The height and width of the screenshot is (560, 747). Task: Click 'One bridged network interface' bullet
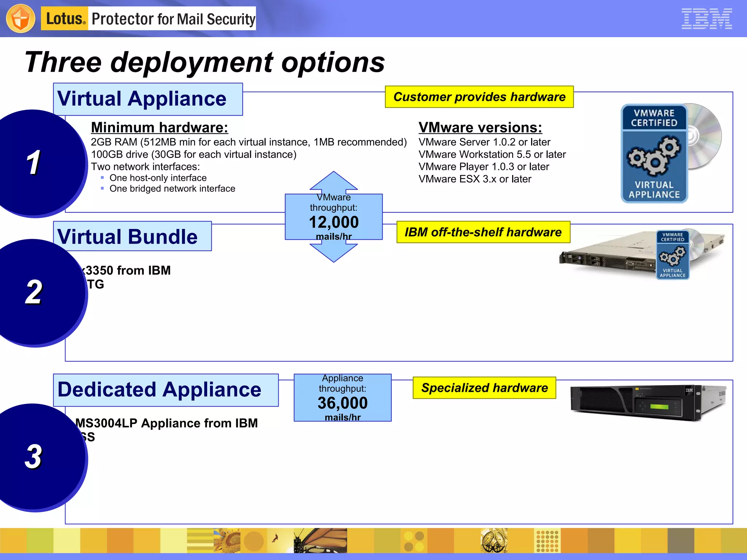pyautogui.click(x=172, y=188)
